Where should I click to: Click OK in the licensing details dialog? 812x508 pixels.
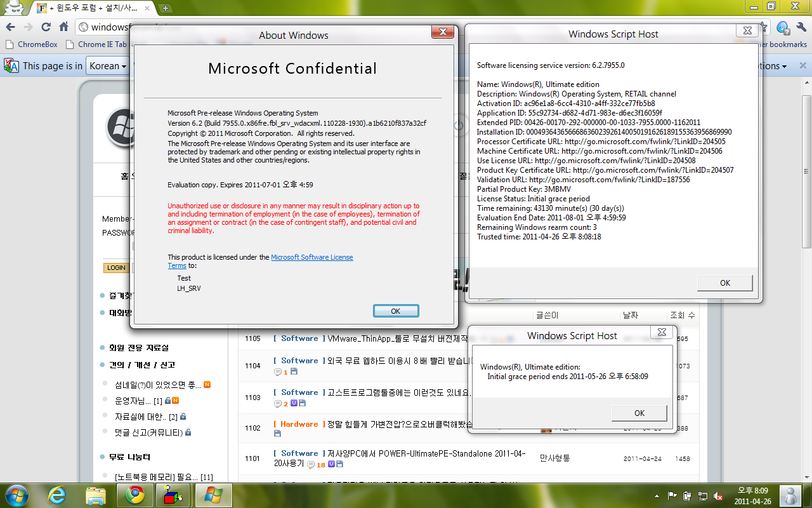725,283
